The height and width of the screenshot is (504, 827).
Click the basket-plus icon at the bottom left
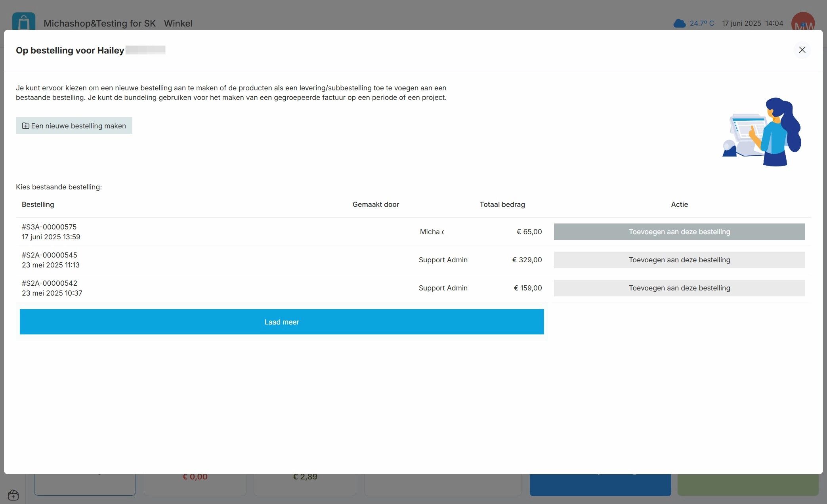[13, 494]
